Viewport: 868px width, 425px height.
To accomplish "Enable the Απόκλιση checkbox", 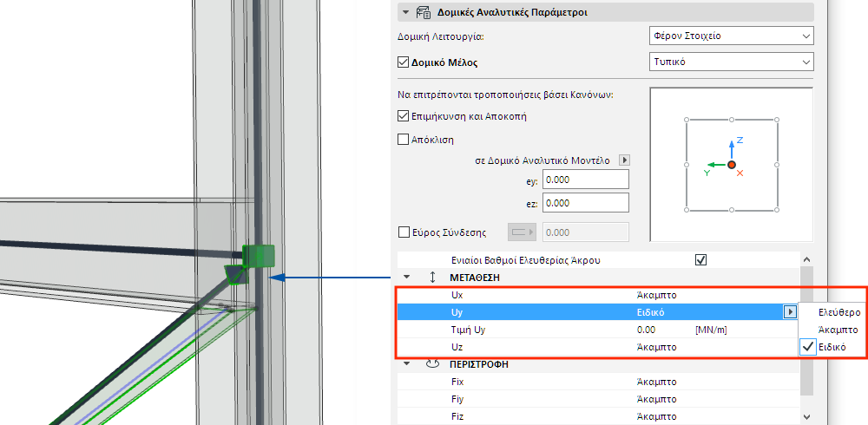I will tap(403, 139).
